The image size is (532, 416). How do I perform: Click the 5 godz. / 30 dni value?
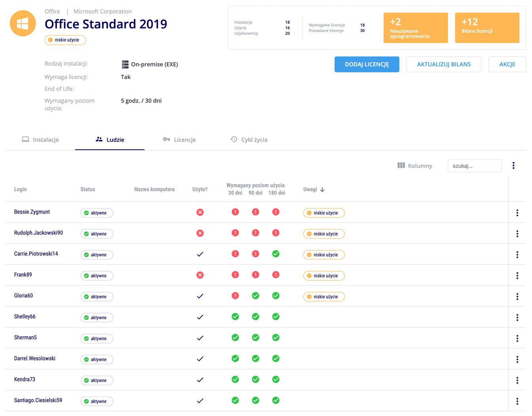[x=141, y=101]
